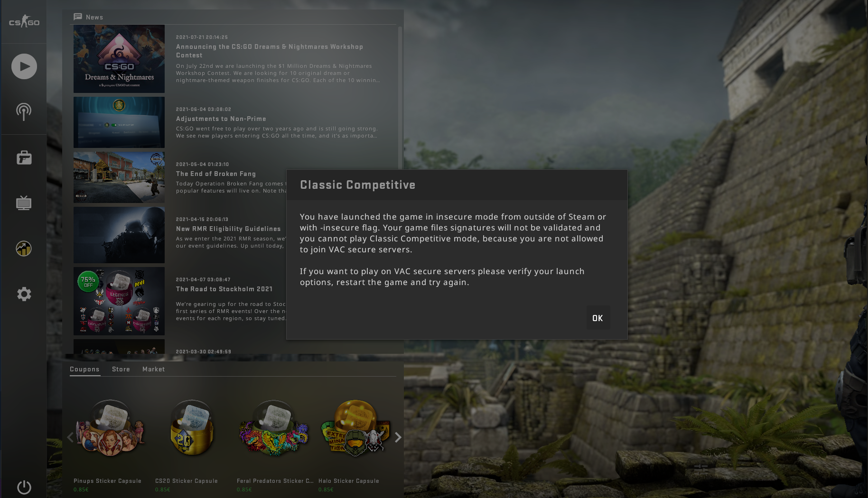Switch to the Market tab

click(154, 369)
